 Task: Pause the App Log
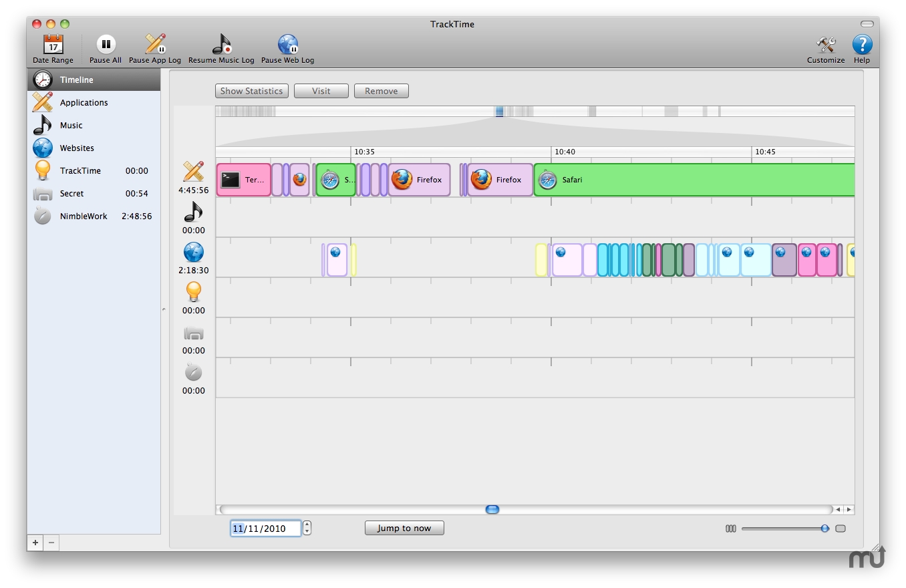point(155,45)
